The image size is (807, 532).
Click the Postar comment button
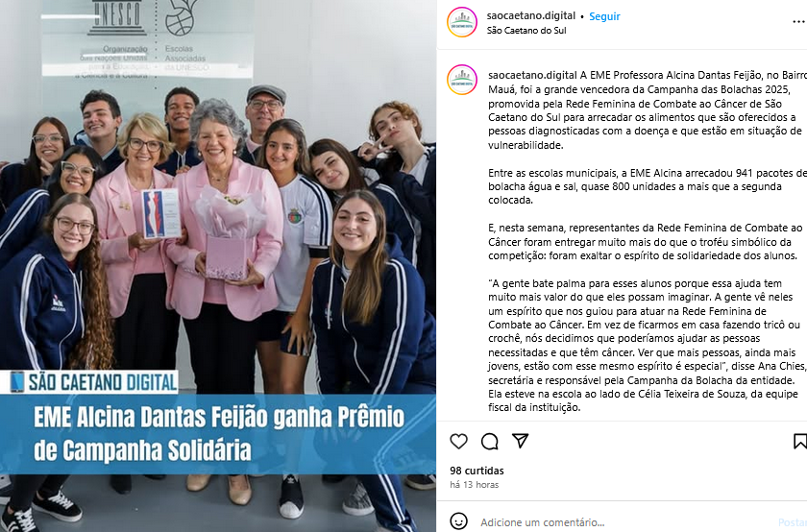pos(792,522)
